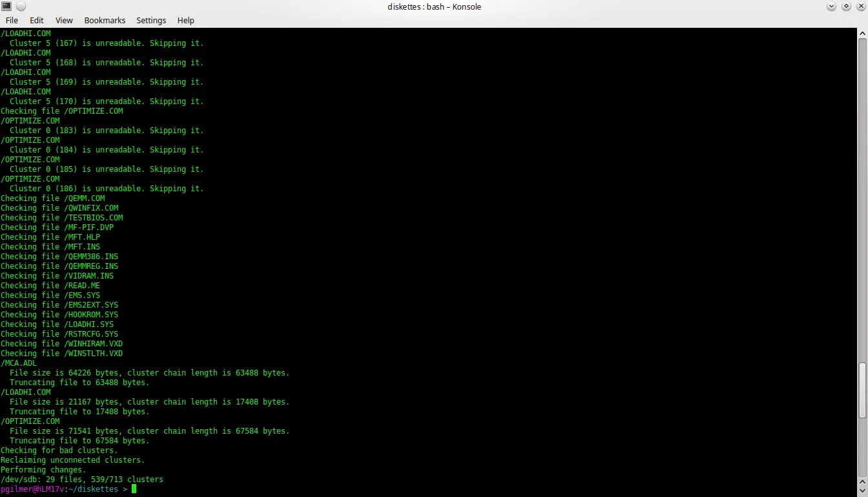Click line 'Checking file /MFT.INS'

click(x=50, y=247)
